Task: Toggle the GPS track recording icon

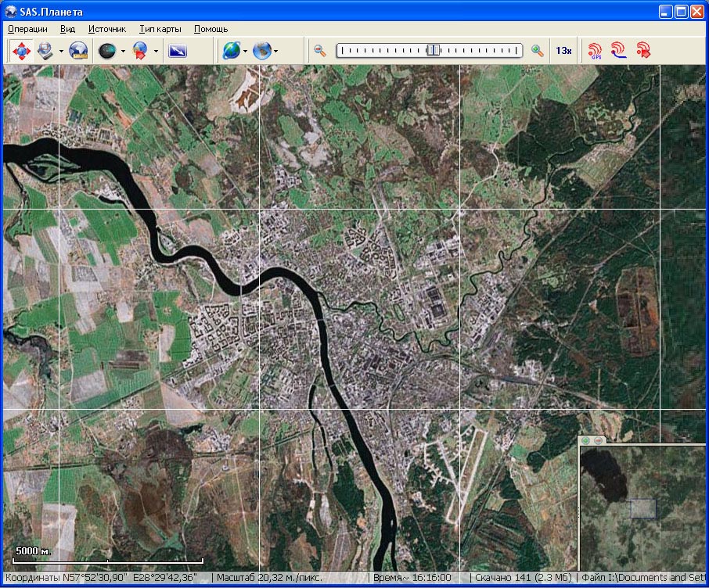Action: tap(619, 51)
